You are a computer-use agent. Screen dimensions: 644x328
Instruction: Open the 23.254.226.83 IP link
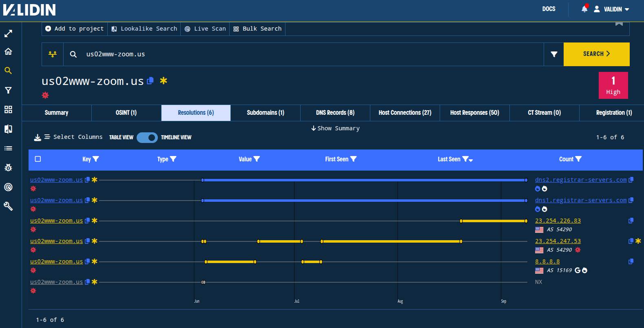click(x=558, y=221)
